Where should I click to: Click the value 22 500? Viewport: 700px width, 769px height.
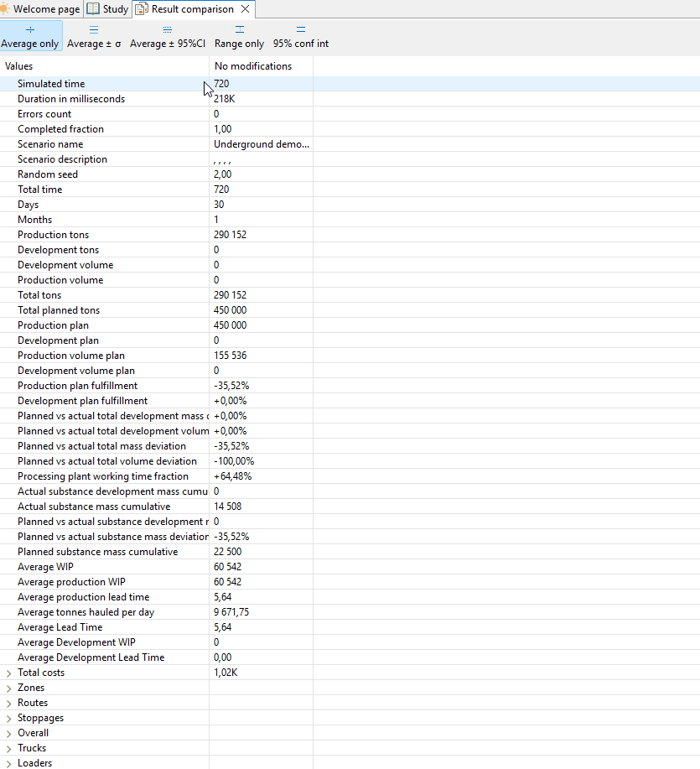tap(227, 553)
